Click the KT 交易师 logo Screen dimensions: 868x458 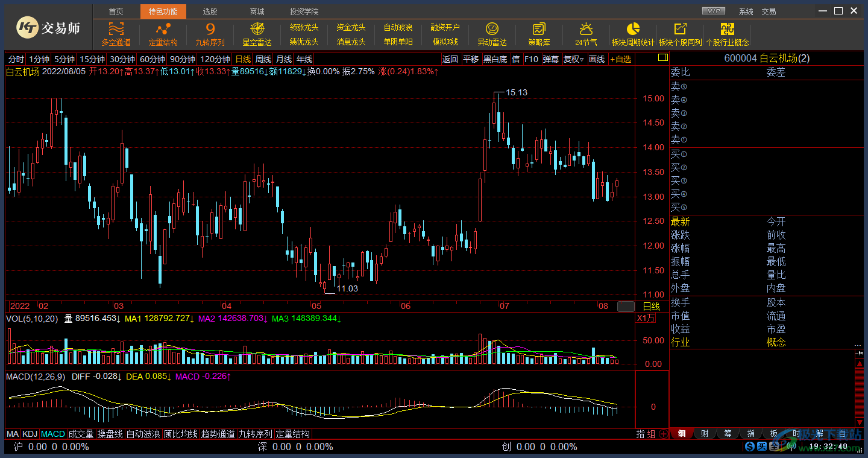click(48, 27)
